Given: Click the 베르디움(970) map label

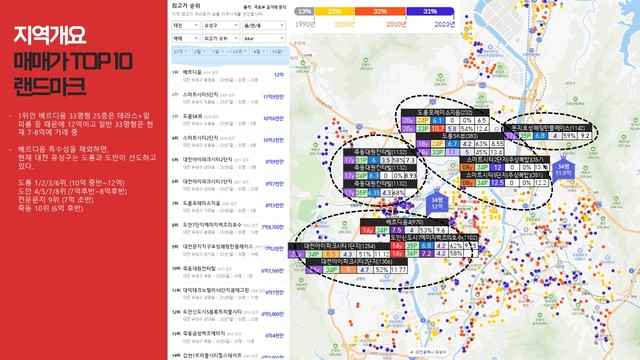Looking at the screenshot, I should (x=404, y=222).
